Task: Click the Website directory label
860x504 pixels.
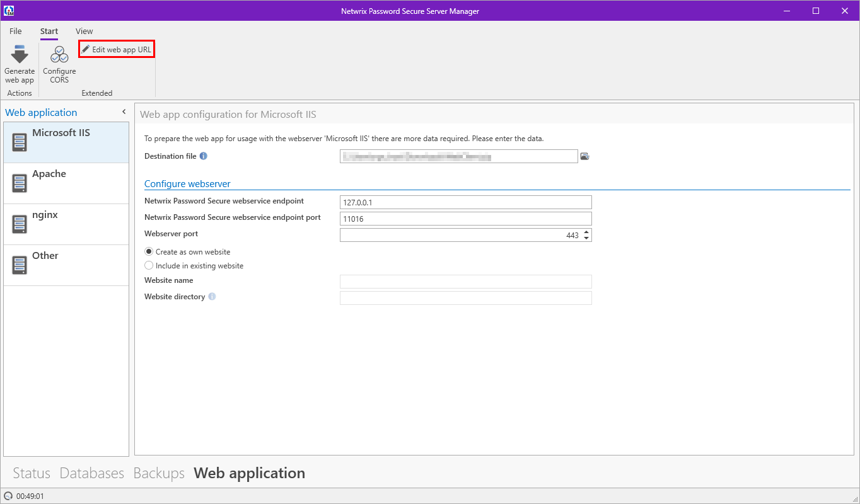Action: [175, 297]
